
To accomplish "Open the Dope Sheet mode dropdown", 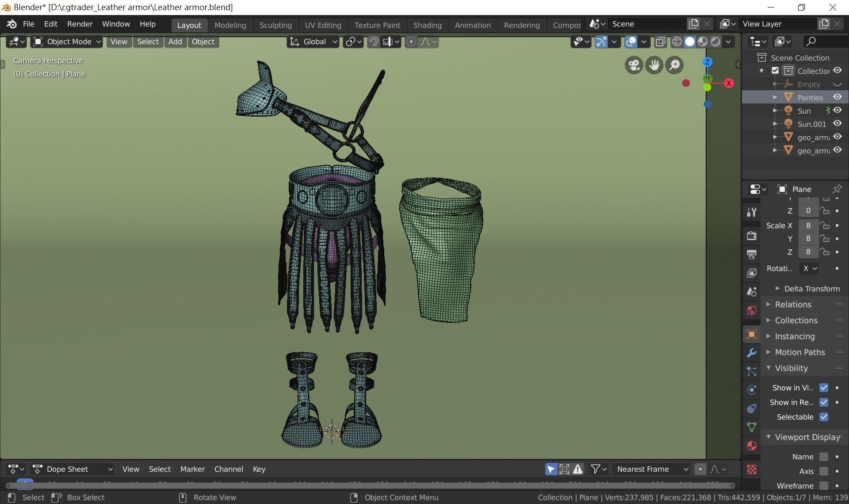I will 73,469.
